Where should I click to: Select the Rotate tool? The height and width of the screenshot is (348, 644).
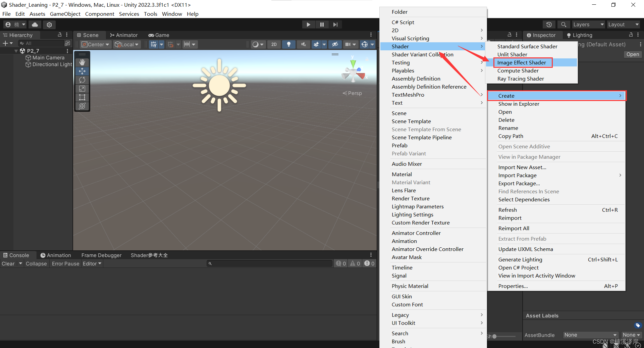[x=82, y=80]
